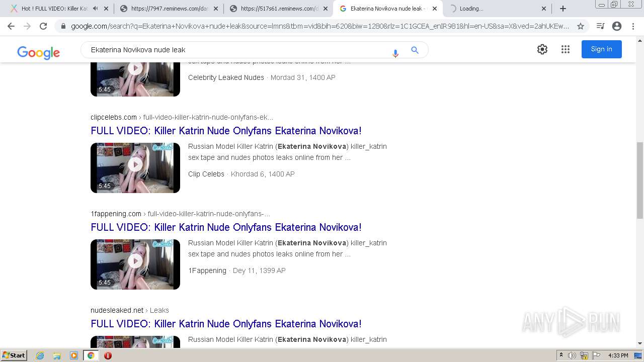Switch to the 7947.reminews.com tab
Image resolution: width=644 pixels, height=362 pixels.
click(x=169, y=9)
